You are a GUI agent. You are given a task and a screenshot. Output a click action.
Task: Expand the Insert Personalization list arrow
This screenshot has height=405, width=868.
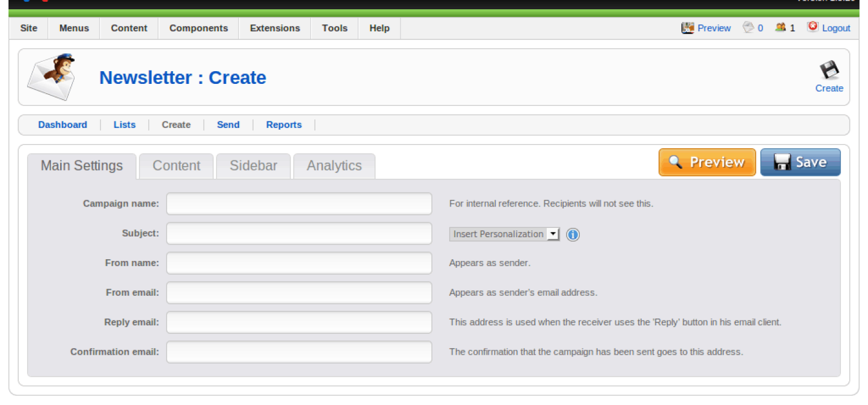[553, 234]
